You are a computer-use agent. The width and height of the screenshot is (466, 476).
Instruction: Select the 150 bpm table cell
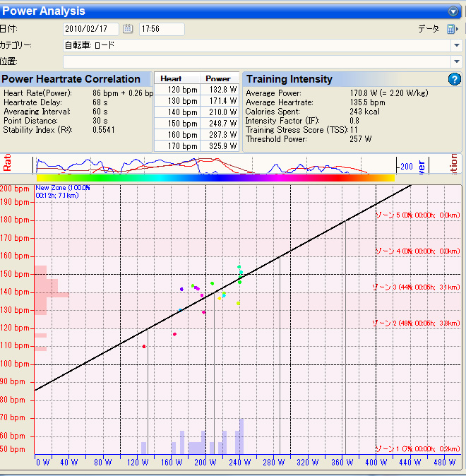[177, 124]
